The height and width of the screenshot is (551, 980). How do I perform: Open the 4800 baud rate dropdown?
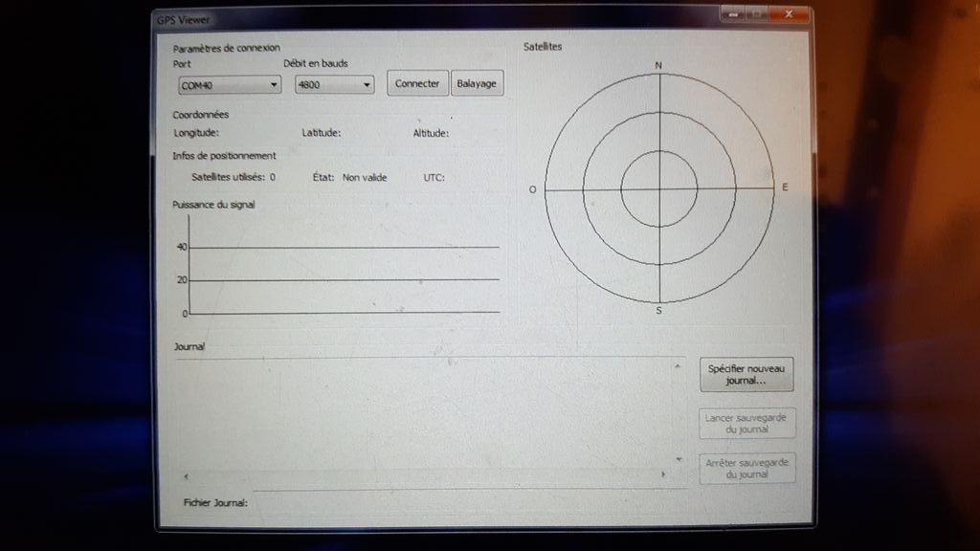pyautogui.click(x=334, y=84)
